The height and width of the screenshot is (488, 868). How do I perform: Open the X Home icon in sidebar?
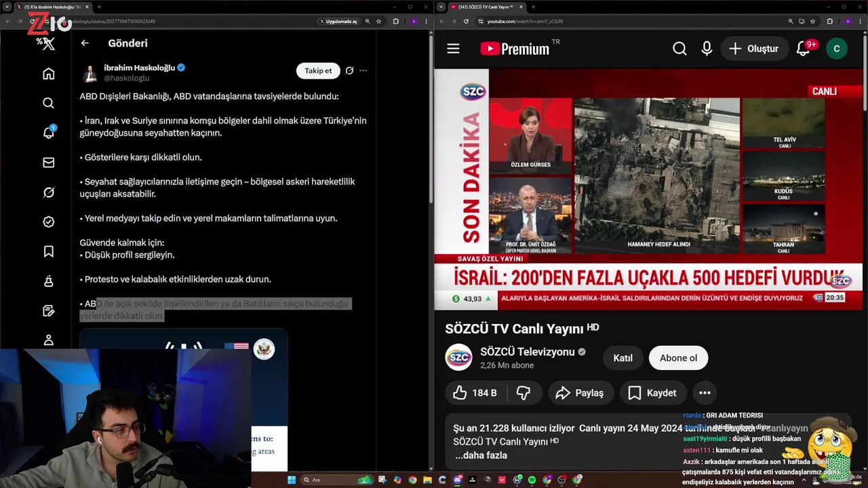pyautogui.click(x=48, y=73)
